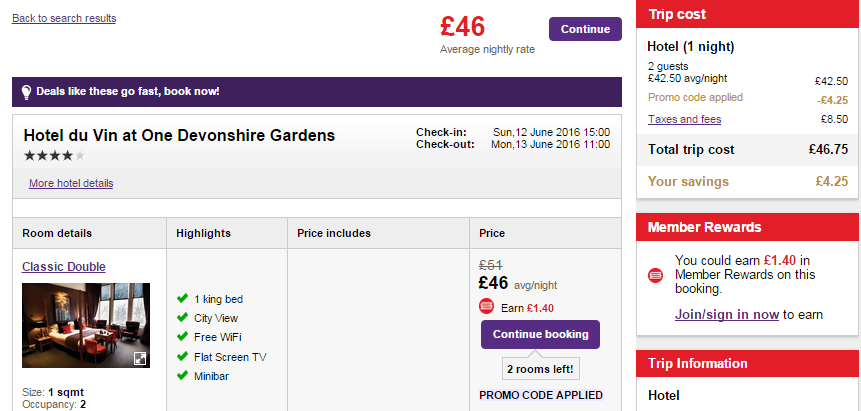Click the red rewards icon beside Earn £1.40

pyautogui.click(x=487, y=307)
